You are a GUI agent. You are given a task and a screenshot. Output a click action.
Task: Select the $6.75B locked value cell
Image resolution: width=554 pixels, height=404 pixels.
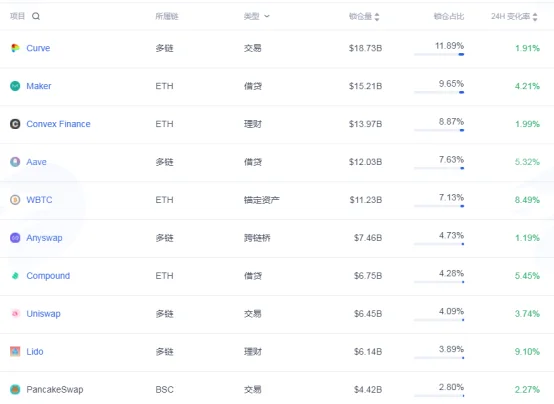coord(368,276)
